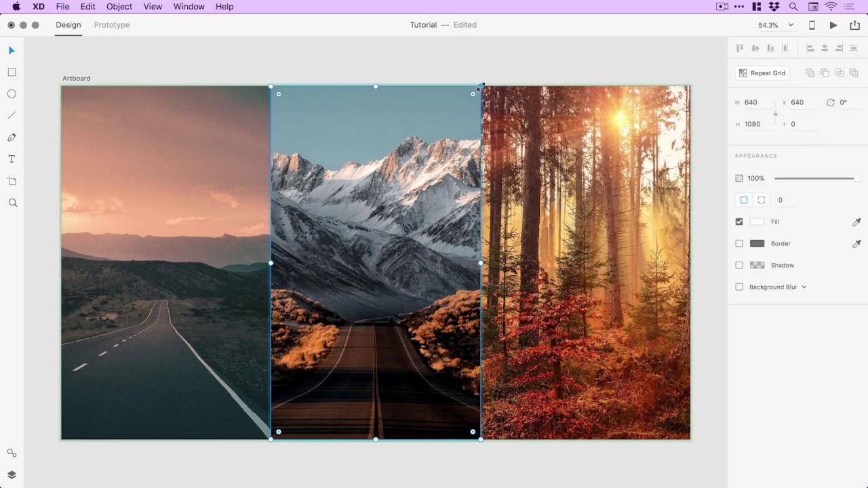Click the desktop preview play button
This screenshot has width=868, height=488.
click(x=833, y=25)
